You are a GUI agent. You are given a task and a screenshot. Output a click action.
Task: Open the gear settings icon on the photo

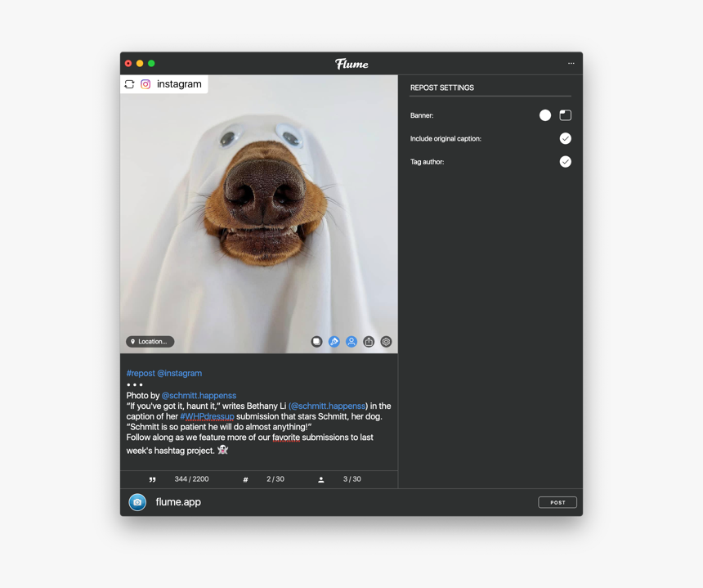pyautogui.click(x=386, y=341)
